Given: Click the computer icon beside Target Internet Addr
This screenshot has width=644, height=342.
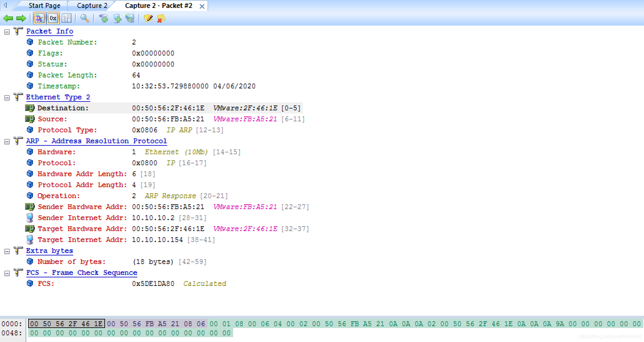Looking at the screenshot, I should (30, 240).
